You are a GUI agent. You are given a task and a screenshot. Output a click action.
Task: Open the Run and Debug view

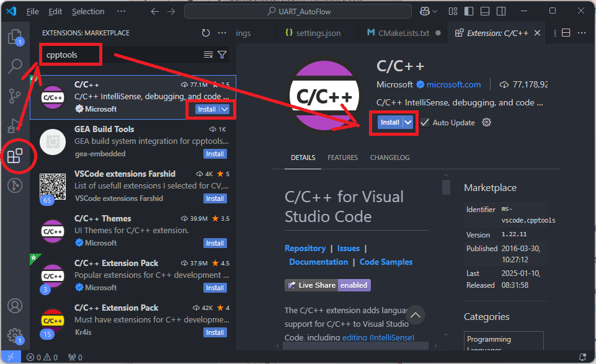click(x=14, y=126)
